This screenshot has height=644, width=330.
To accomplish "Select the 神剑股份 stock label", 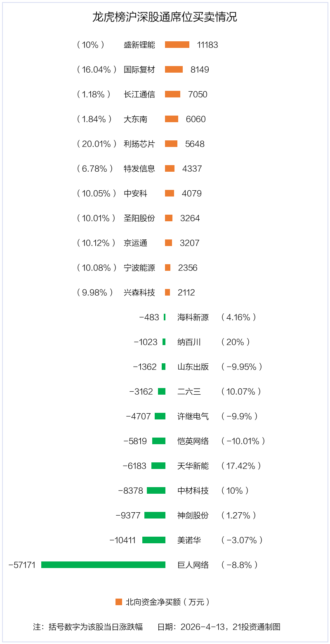I will [193, 515].
